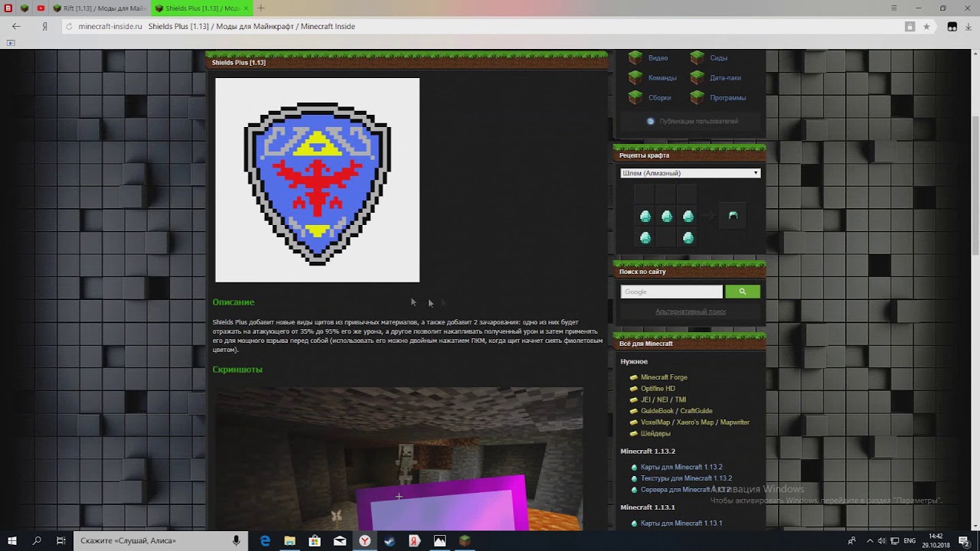
Task: Click the Yandex home Я icon
Action: pyautogui.click(x=45, y=26)
